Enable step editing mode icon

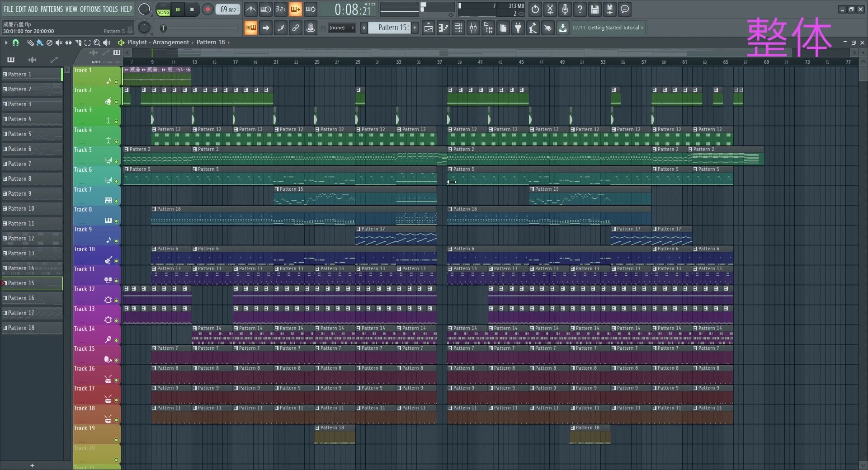click(x=281, y=28)
